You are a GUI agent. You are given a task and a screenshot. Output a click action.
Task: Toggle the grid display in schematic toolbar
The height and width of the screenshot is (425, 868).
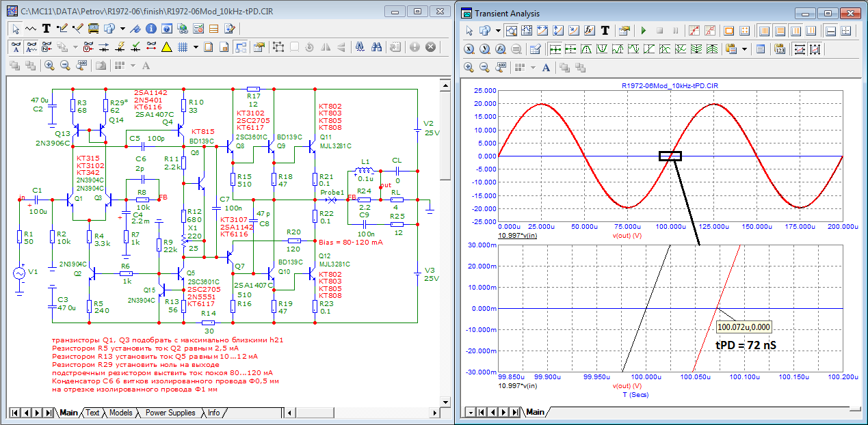(183, 47)
